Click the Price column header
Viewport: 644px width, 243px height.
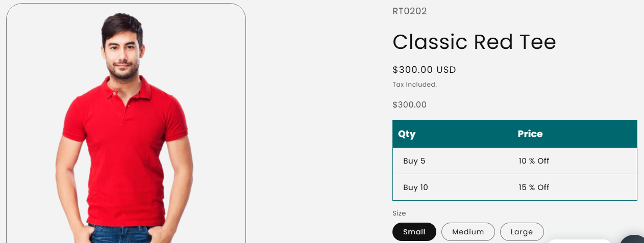click(530, 134)
